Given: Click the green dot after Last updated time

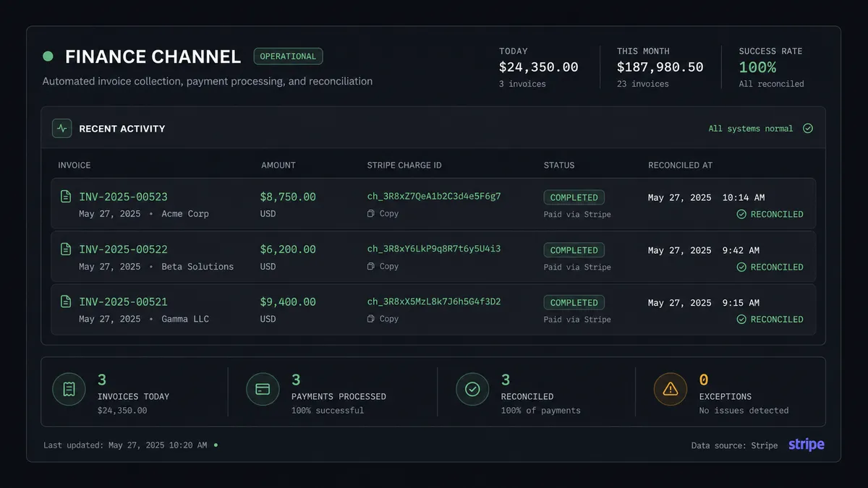Looking at the screenshot, I should (x=216, y=445).
